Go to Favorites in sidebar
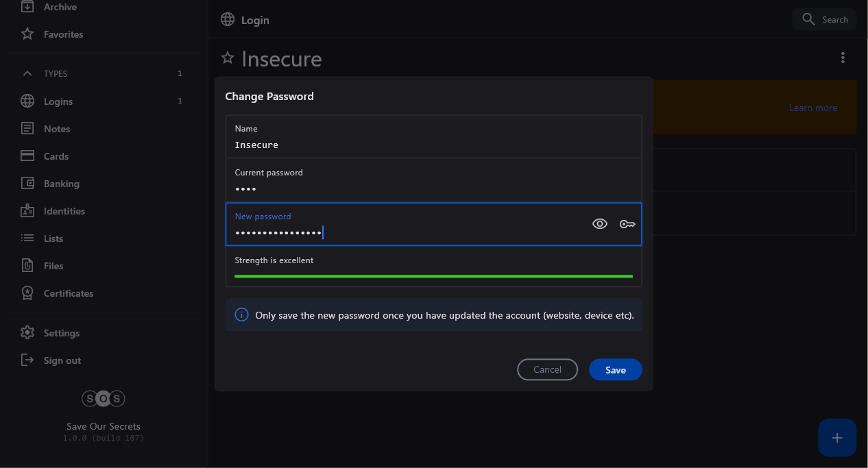The height and width of the screenshot is (468, 868). tap(63, 34)
